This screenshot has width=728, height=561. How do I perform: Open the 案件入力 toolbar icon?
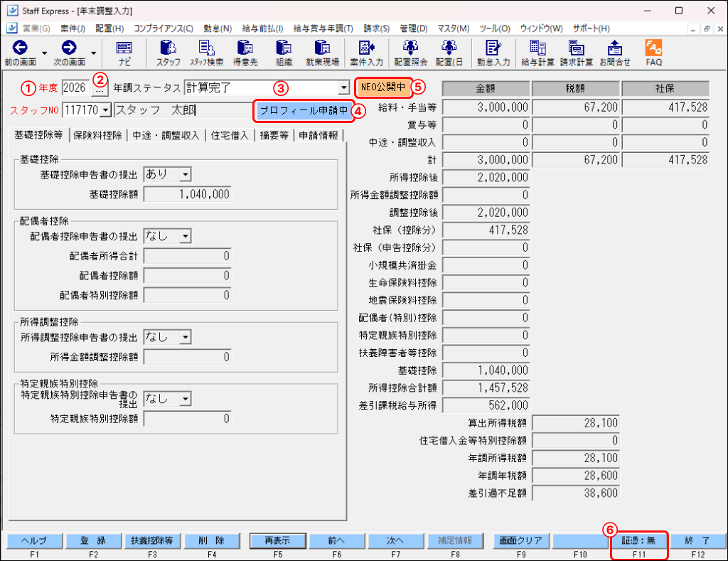point(366,48)
